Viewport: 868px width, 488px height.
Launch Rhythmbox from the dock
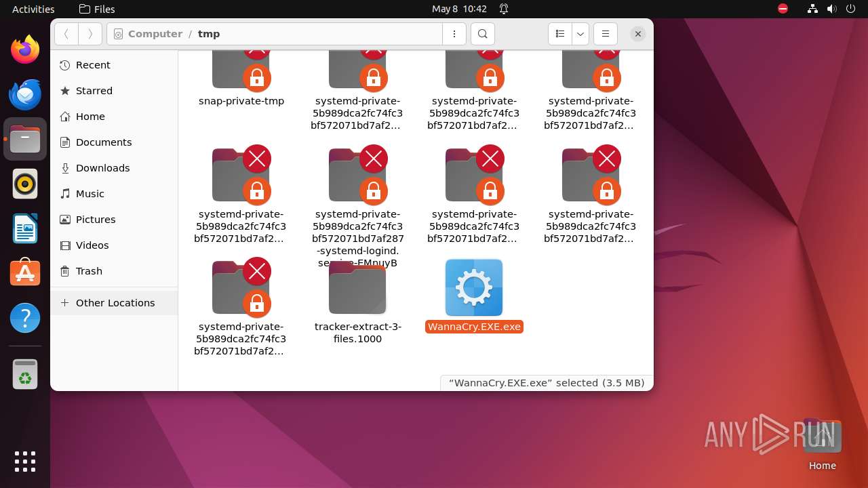pyautogui.click(x=25, y=184)
